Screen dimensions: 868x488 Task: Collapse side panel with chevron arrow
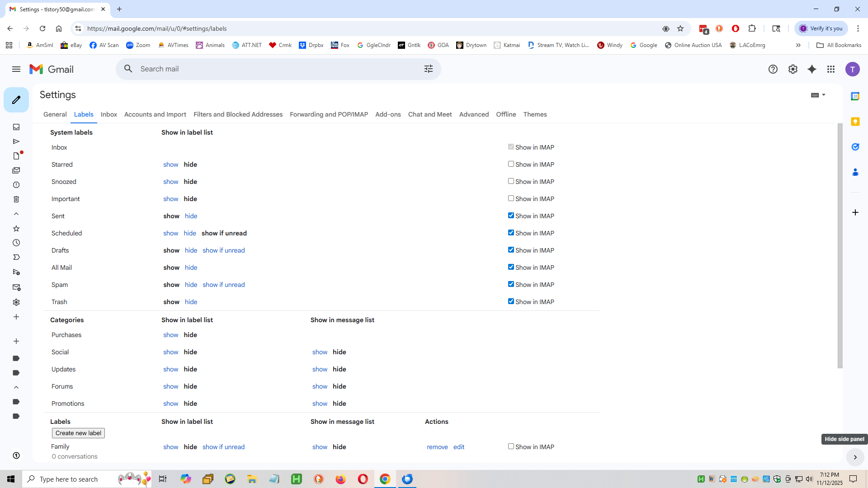[x=855, y=457]
